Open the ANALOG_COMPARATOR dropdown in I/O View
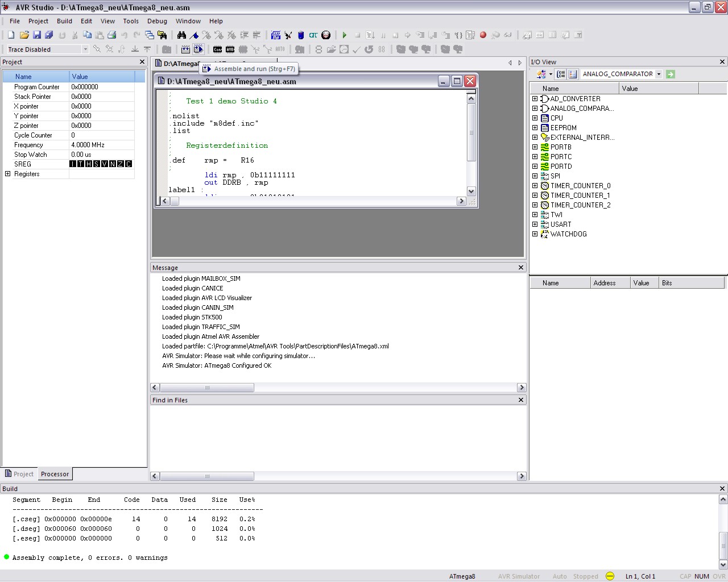 point(659,74)
